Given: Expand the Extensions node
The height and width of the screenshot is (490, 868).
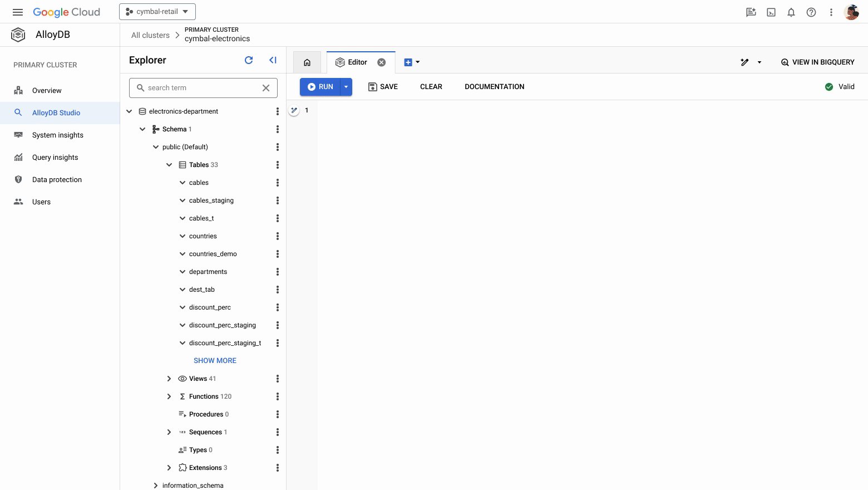Looking at the screenshot, I should click(169, 468).
